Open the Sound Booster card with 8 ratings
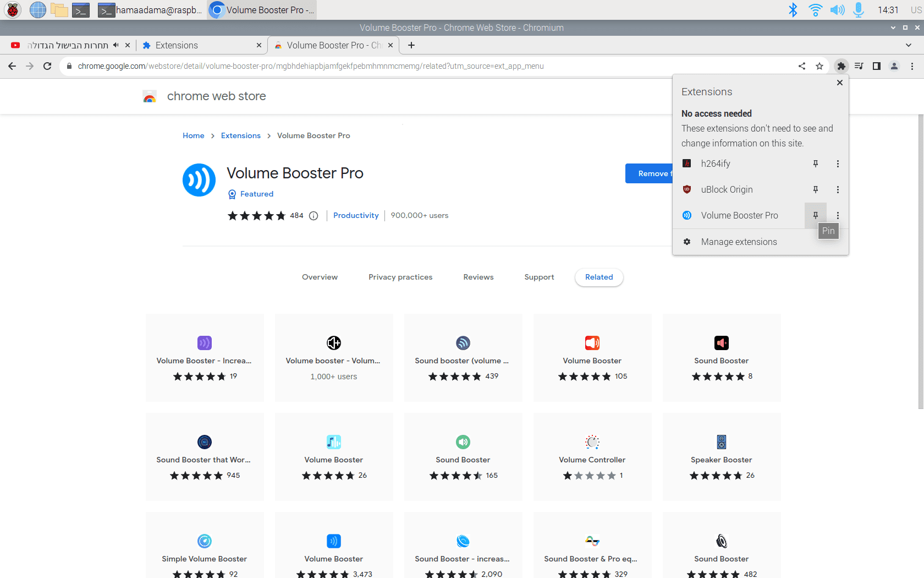This screenshot has width=924, height=578. click(722, 358)
